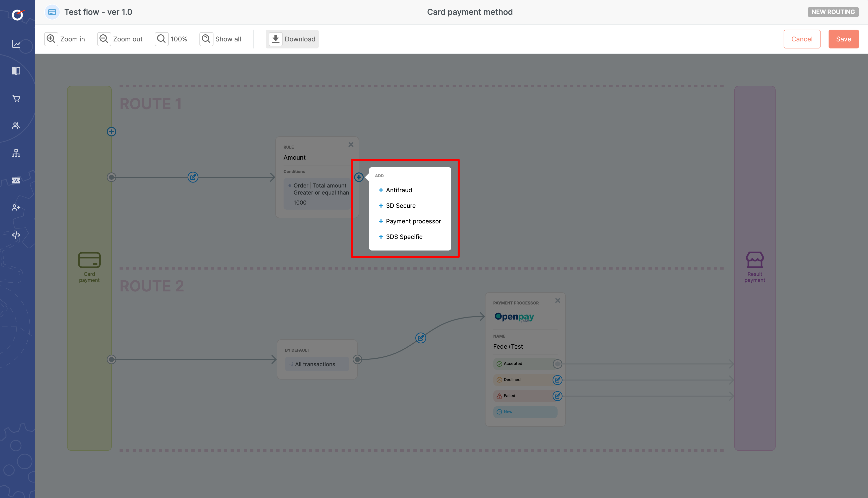Close the Openpay payment processor card

(x=558, y=300)
